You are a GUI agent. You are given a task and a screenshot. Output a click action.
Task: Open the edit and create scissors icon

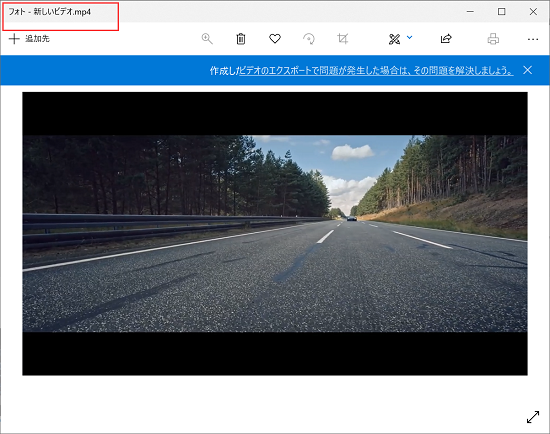click(395, 39)
